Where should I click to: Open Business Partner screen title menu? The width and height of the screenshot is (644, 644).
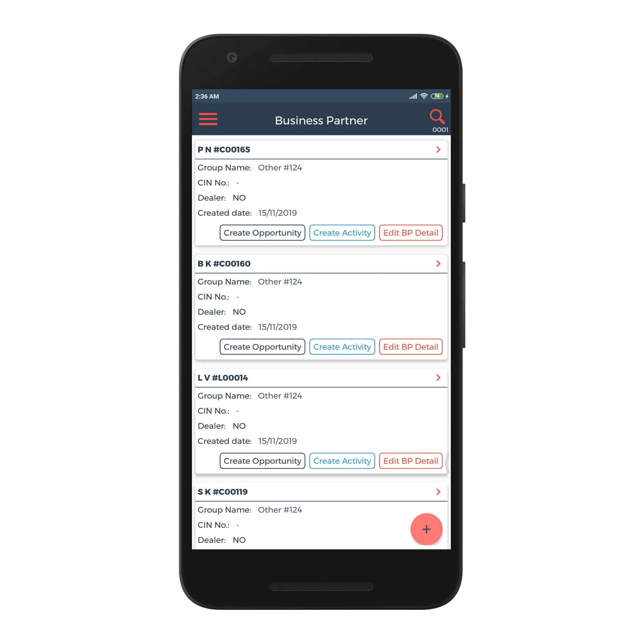pos(208,119)
